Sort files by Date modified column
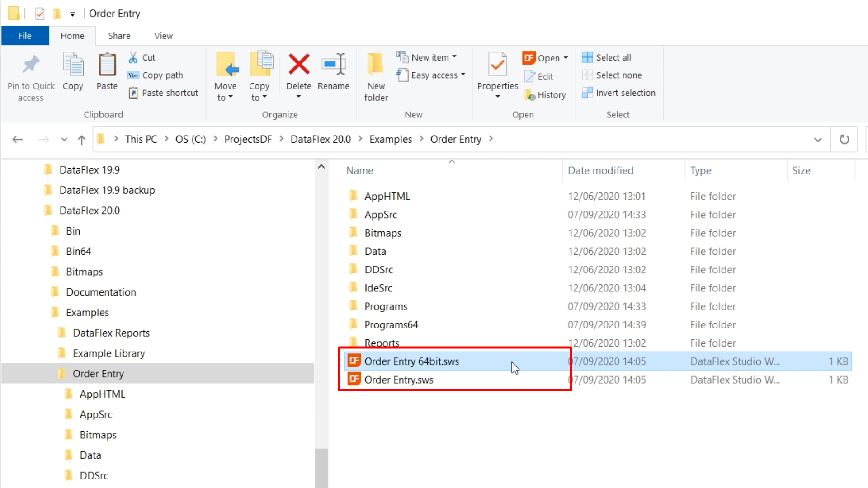Viewport: 868px width, 488px height. click(x=600, y=170)
